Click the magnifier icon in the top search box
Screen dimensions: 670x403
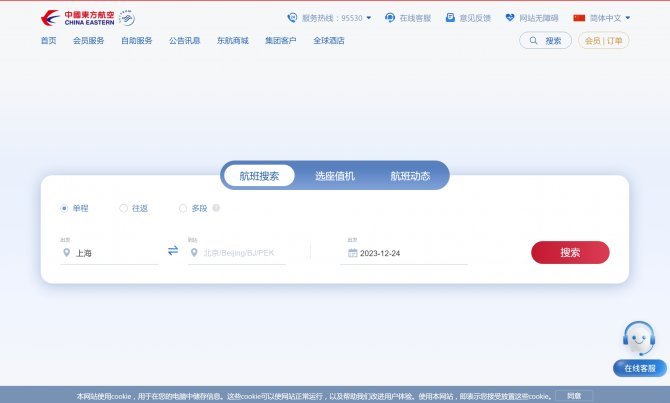pos(533,41)
